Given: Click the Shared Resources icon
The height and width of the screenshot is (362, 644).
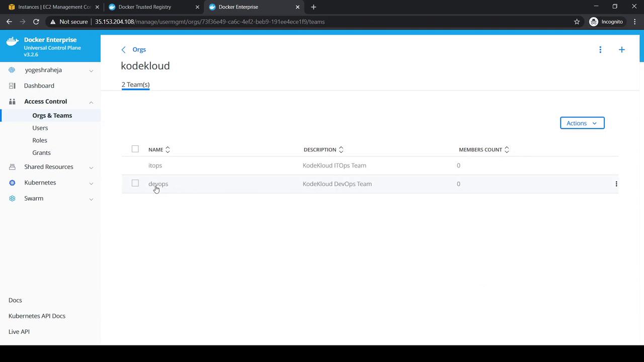Looking at the screenshot, I should coord(12,167).
